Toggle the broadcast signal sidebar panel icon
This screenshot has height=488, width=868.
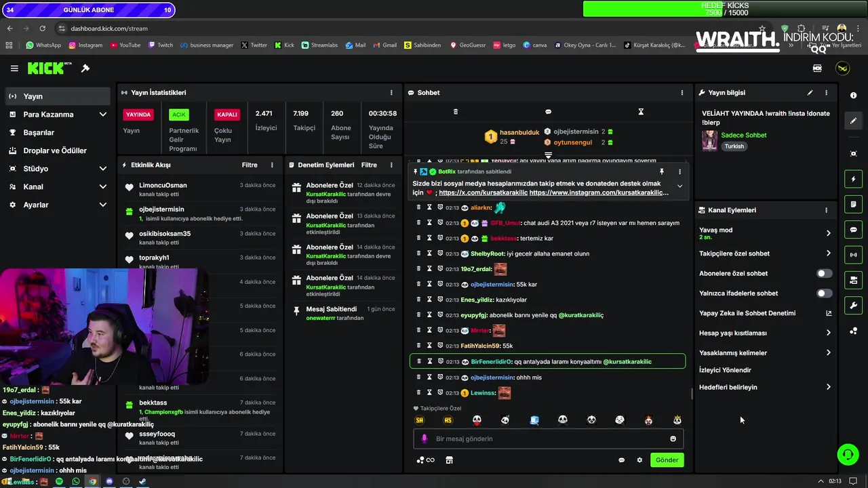click(x=853, y=255)
